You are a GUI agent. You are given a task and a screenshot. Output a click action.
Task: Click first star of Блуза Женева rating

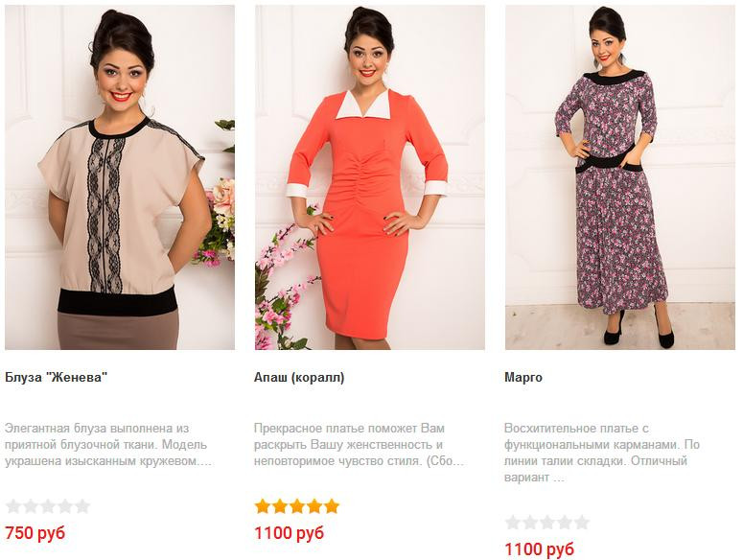[x=13, y=506]
